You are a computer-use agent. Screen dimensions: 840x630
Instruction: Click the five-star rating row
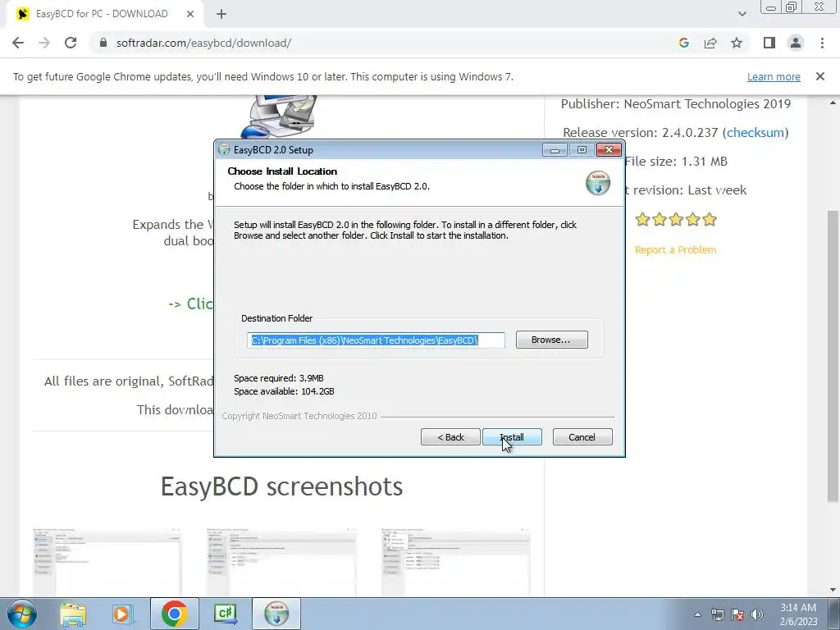(676, 220)
